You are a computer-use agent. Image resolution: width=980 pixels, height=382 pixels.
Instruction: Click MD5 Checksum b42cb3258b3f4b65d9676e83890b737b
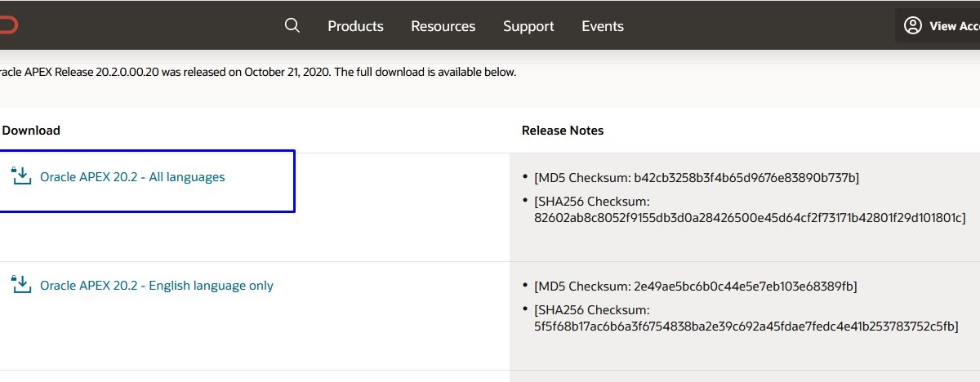[697, 177]
